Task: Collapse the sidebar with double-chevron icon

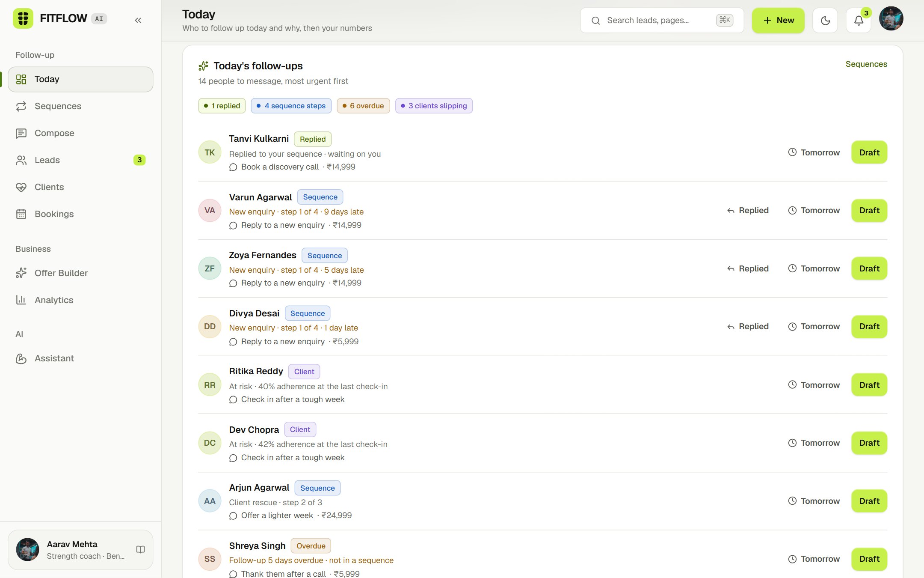Action: pos(138,20)
